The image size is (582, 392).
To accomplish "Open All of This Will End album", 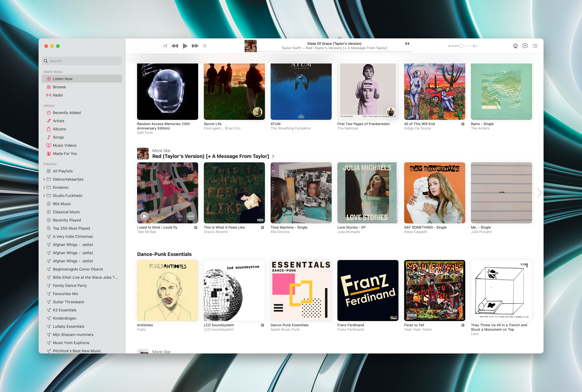I will click(435, 92).
